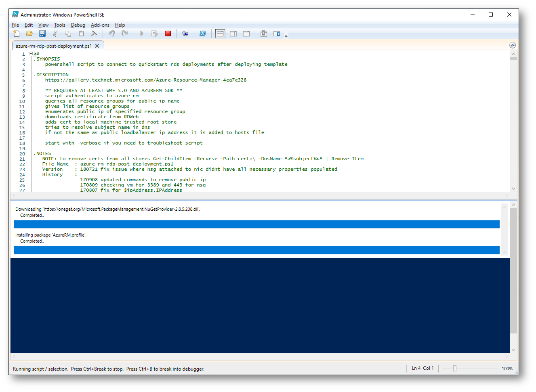The height and width of the screenshot is (392, 536).
Task: Collapse the comment block on line 1
Action: pos(31,53)
